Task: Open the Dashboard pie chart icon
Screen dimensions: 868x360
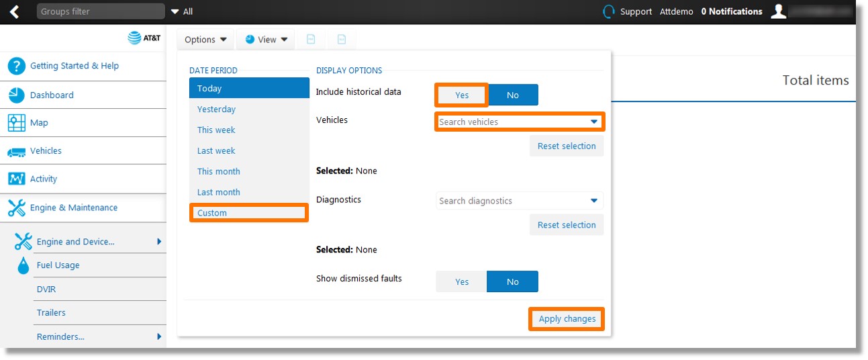Action: (17, 95)
